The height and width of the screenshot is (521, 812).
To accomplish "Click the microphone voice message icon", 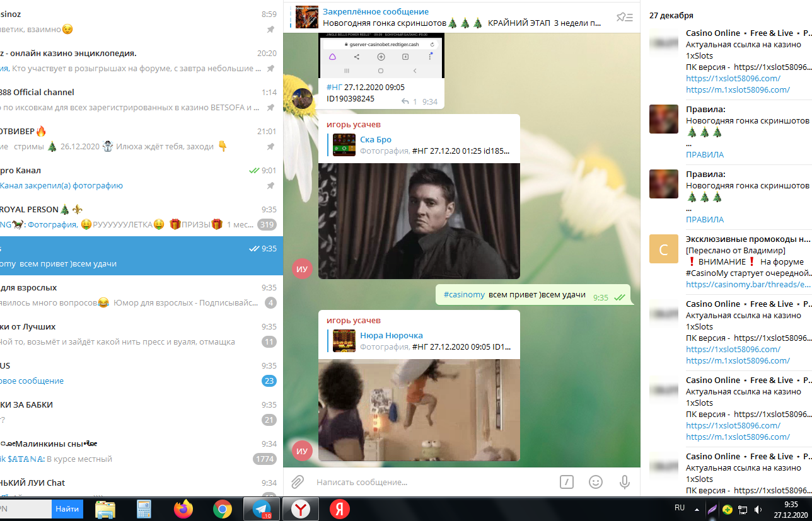I will [x=624, y=482].
